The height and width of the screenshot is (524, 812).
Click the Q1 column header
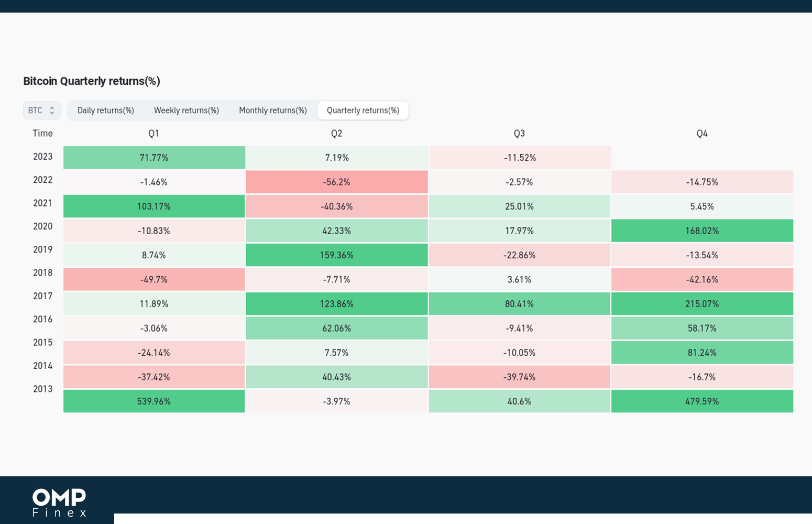tap(153, 134)
